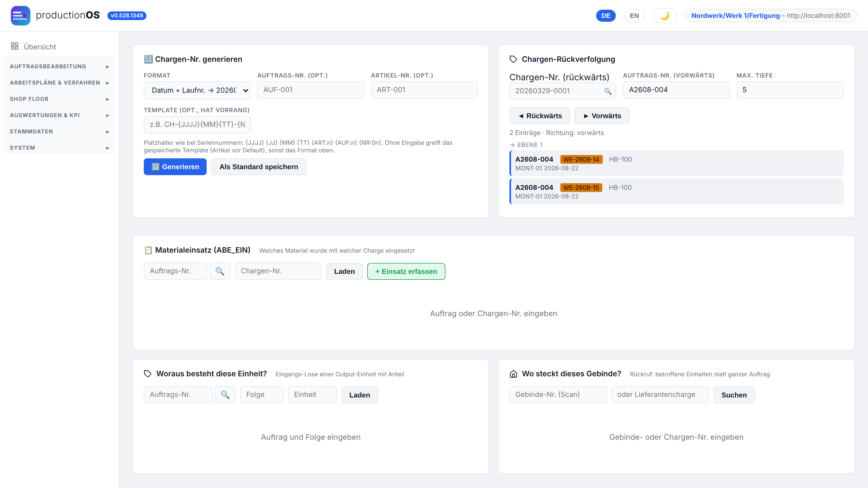Click the Max. Tiefe field
This screenshot has height=488, width=868.
790,90
